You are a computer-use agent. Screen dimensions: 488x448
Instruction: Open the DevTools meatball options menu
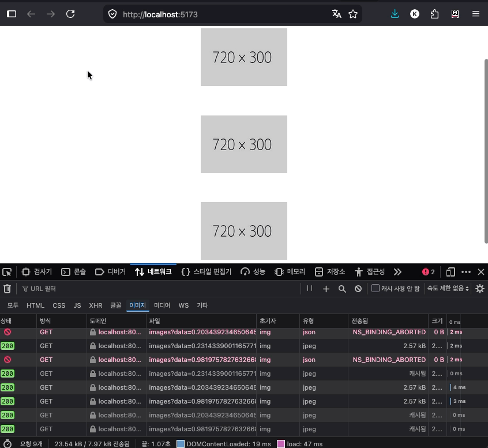[x=466, y=271]
